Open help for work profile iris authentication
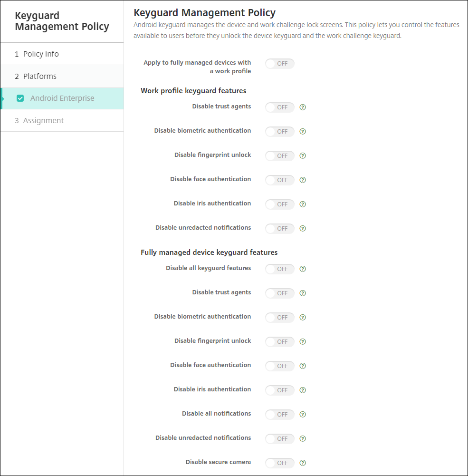This screenshot has width=468, height=476. [x=303, y=204]
